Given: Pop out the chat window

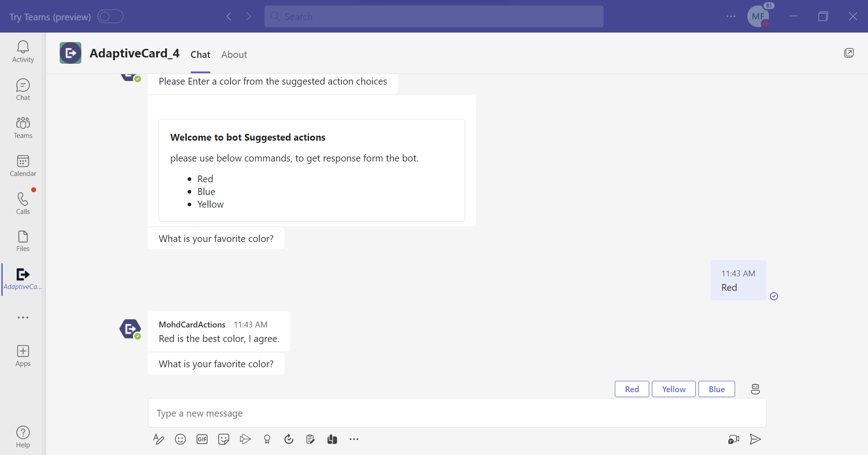Looking at the screenshot, I should pos(849,53).
